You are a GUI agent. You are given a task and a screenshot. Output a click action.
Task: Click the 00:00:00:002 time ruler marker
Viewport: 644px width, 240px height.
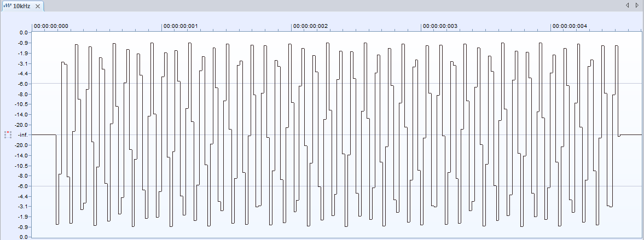coord(310,26)
